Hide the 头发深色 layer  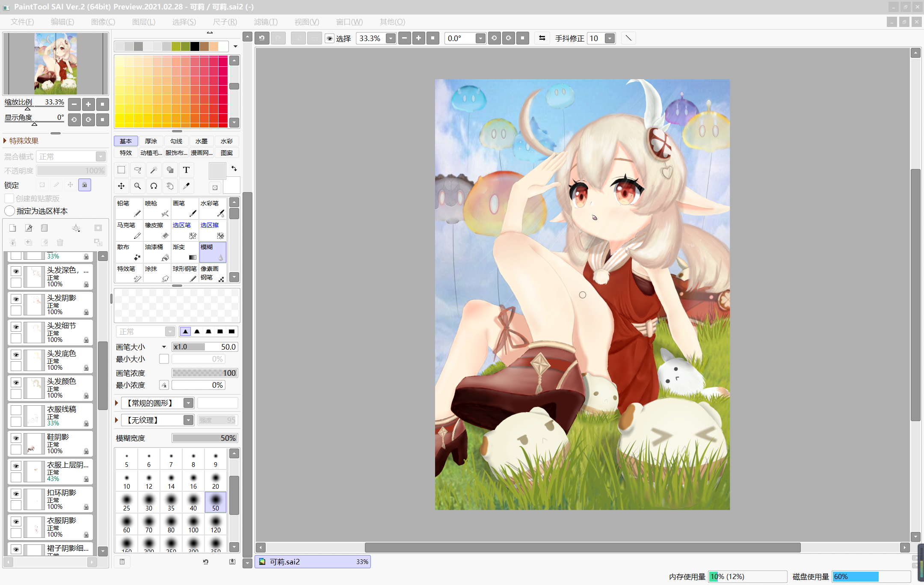tap(16, 272)
